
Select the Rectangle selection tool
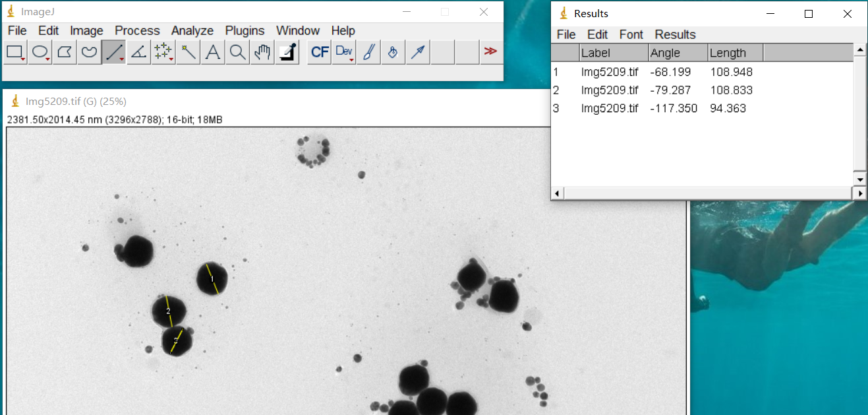[16, 52]
